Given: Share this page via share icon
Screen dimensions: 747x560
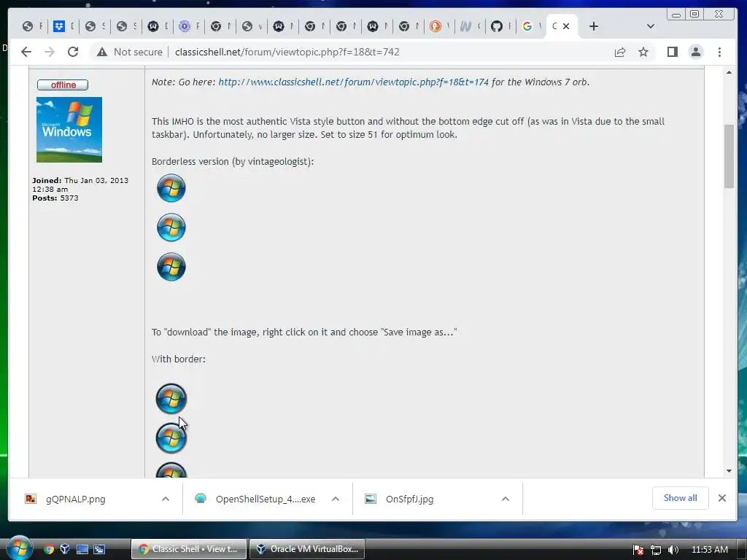Looking at the screenshot, I should (x=620, y=52).
